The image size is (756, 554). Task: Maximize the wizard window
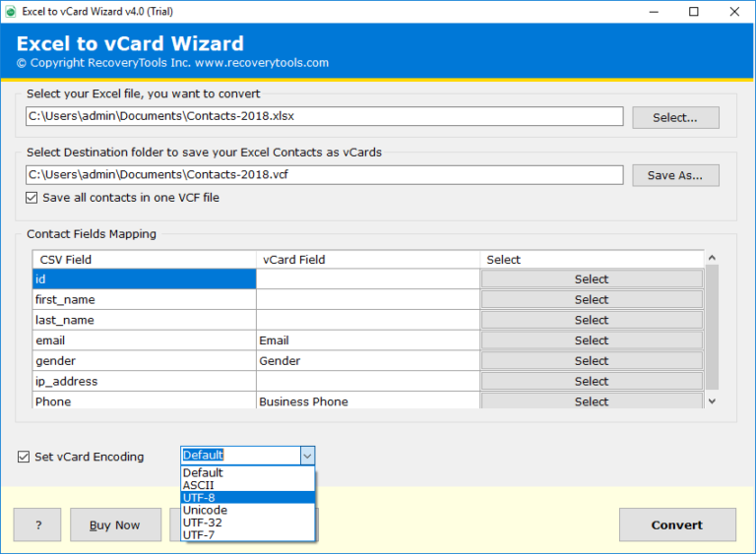694,12
